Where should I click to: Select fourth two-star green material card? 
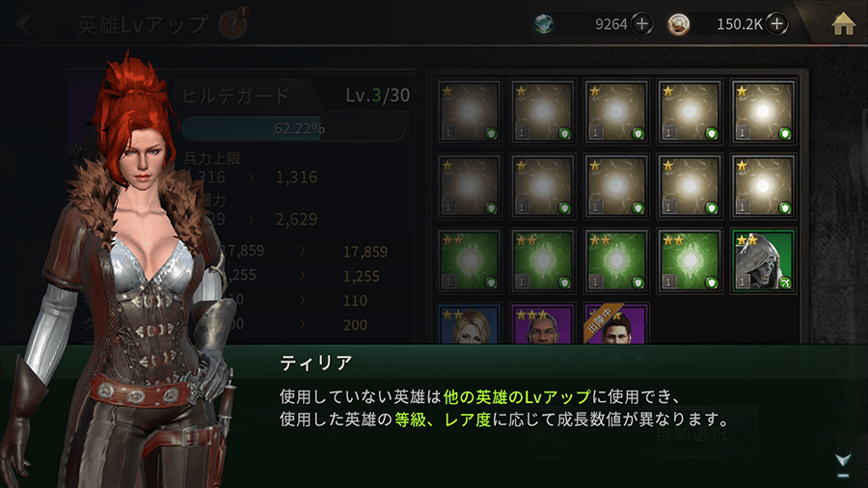pos(690,260)
